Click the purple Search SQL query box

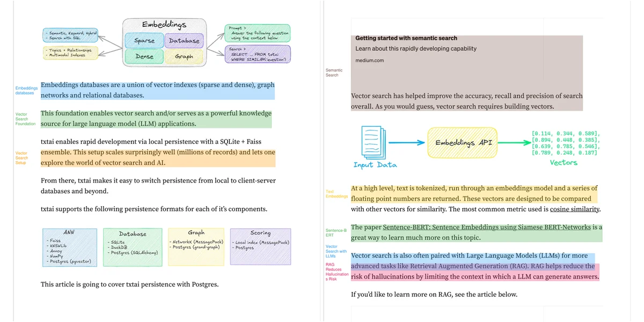(258, 53)
